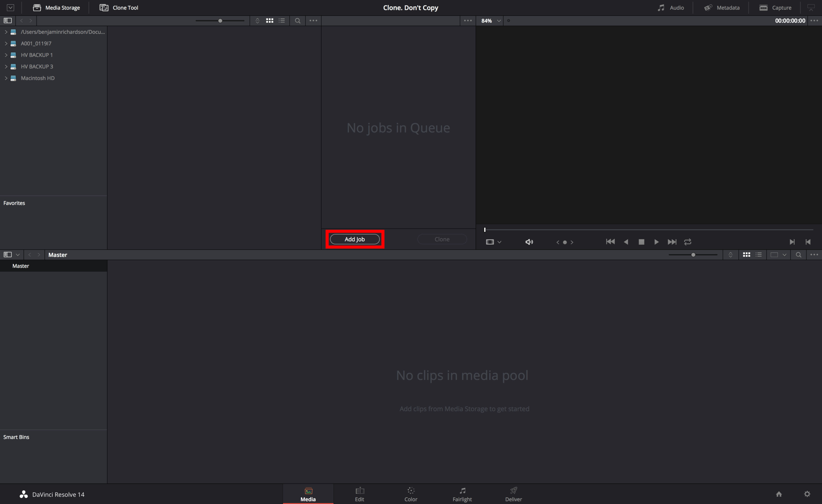Click the Mark Out button
Screen dimensions: 822x504
point(808,242)
